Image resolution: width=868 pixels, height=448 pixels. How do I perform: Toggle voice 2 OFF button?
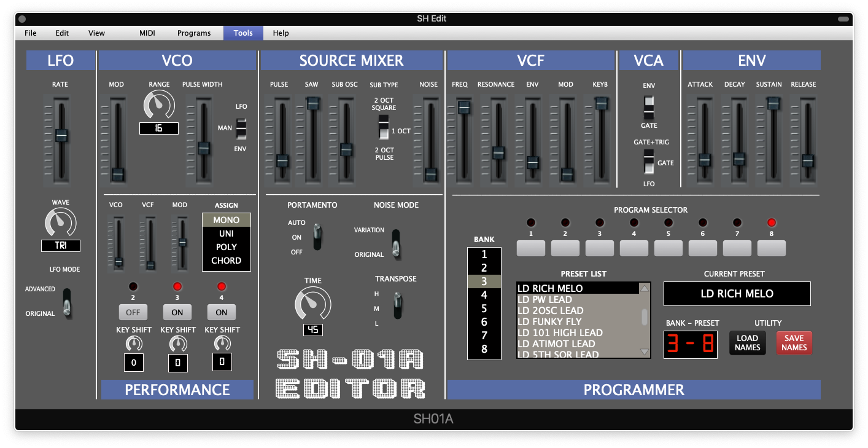133,312
